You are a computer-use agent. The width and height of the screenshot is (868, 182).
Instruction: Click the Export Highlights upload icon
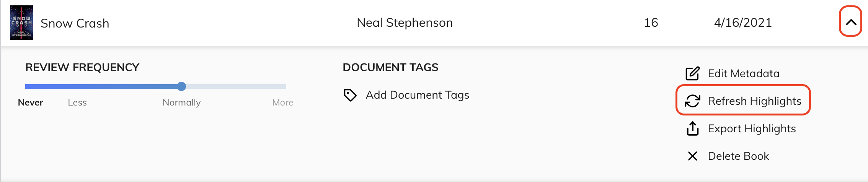(x=692, y=128)
